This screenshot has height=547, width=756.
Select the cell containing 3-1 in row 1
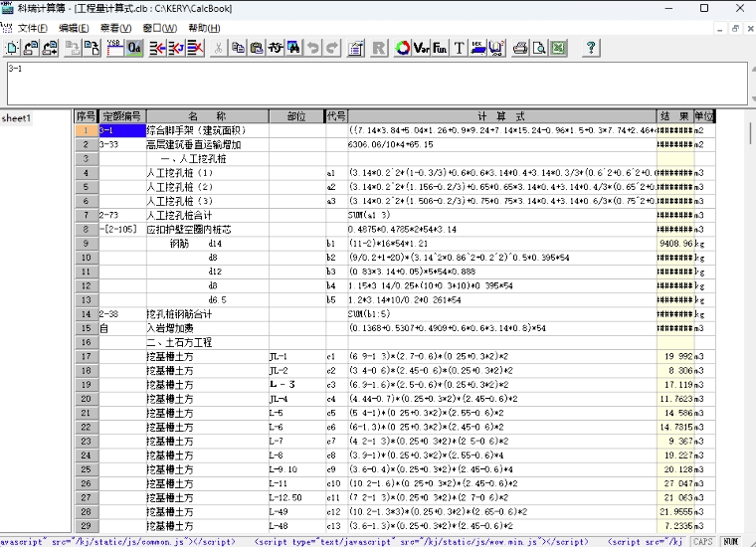coord(121,130)
